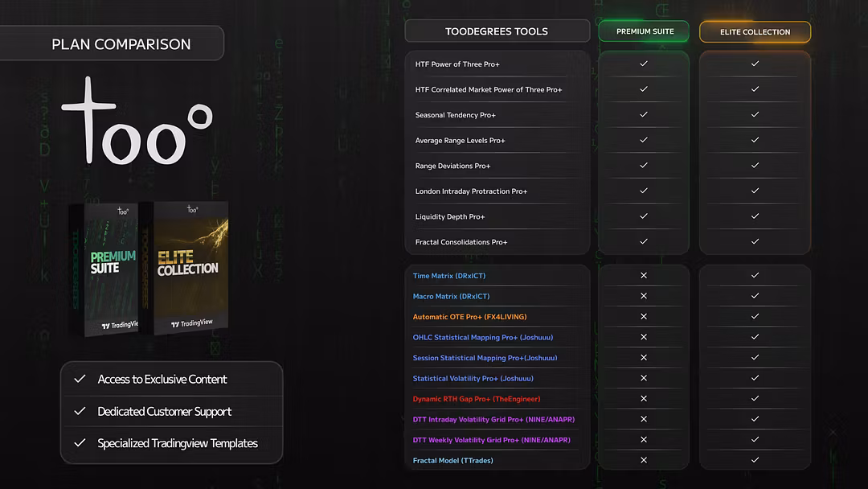Click checkmark beside Access to Exclusive Content
This screenshot has height=489, width=868.
(x=80, y=379)
